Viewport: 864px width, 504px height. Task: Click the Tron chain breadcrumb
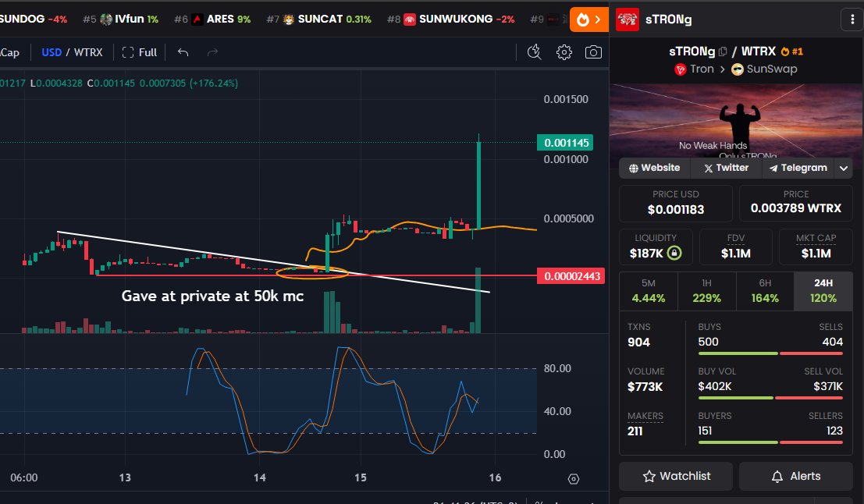pyautogui.click(x=702, y=69)
